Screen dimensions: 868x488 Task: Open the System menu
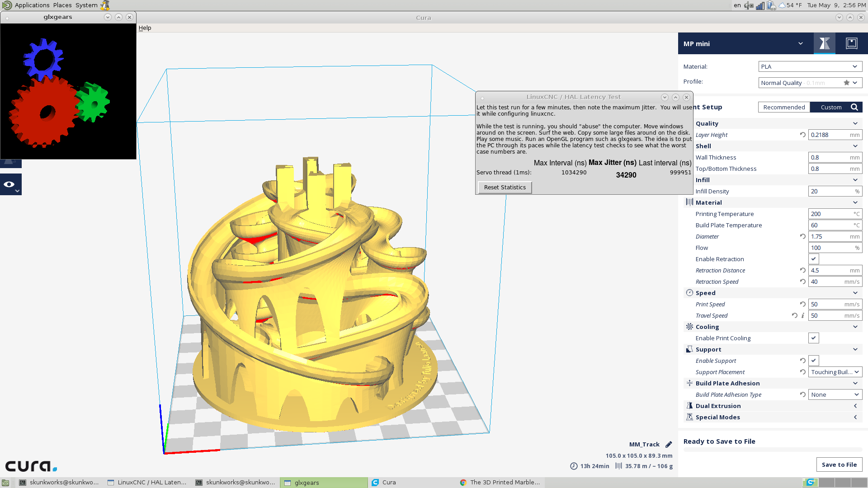(x=86, y=5)
